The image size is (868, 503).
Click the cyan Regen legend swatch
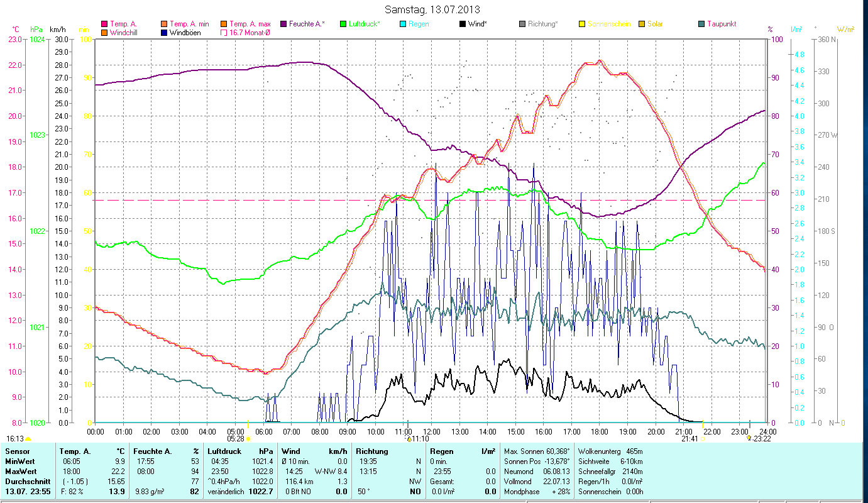[x=403, y=25]
